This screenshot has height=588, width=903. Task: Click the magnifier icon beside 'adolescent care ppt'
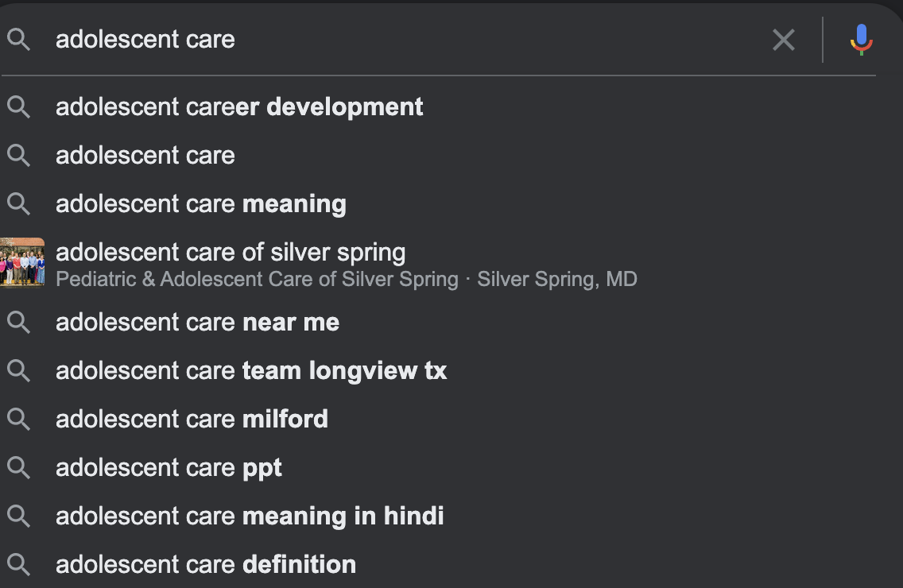(19, 468)
